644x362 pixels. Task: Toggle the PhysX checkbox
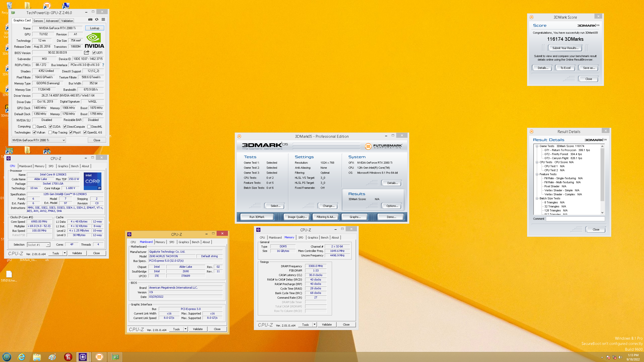(x=71, y=132)
